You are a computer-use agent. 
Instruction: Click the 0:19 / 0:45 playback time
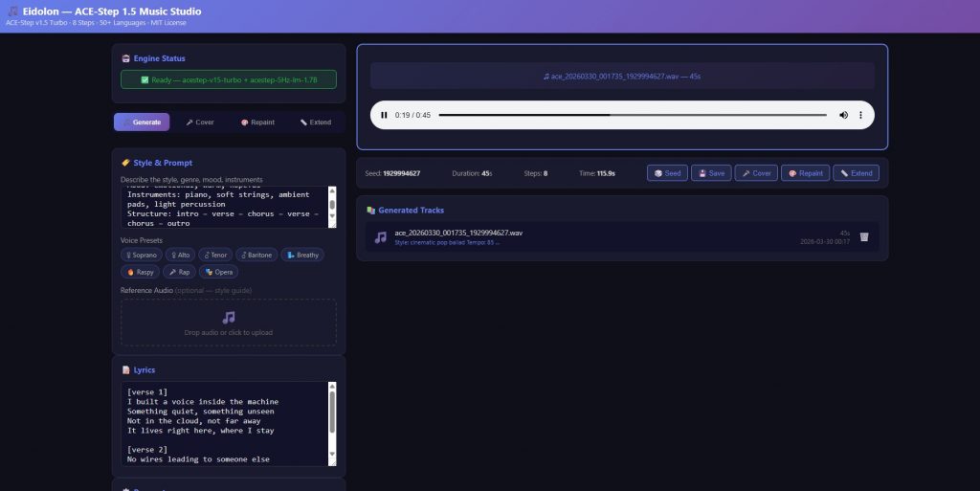pos(412,115)
